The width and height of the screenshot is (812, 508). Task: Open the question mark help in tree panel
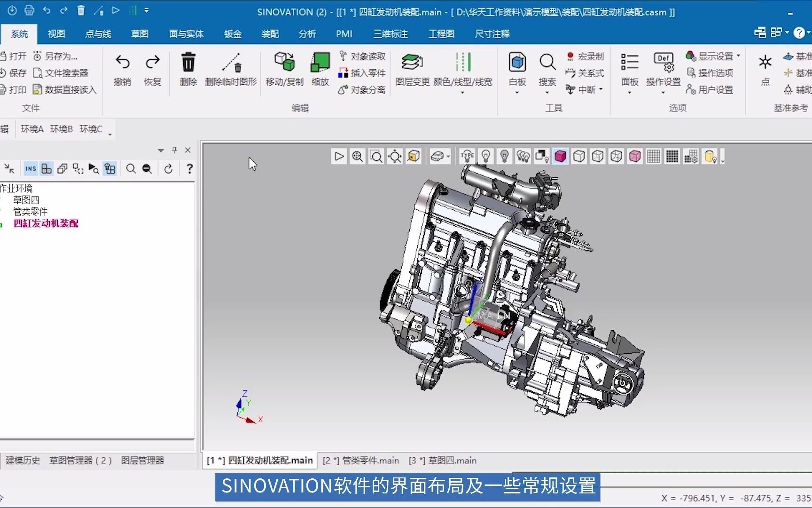click(x=189, y=169)
